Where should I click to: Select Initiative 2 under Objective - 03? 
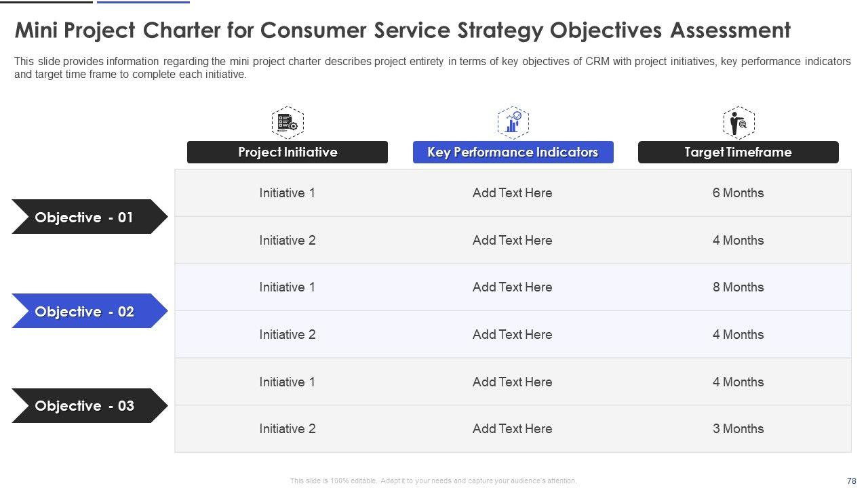(x=287, y=429)
